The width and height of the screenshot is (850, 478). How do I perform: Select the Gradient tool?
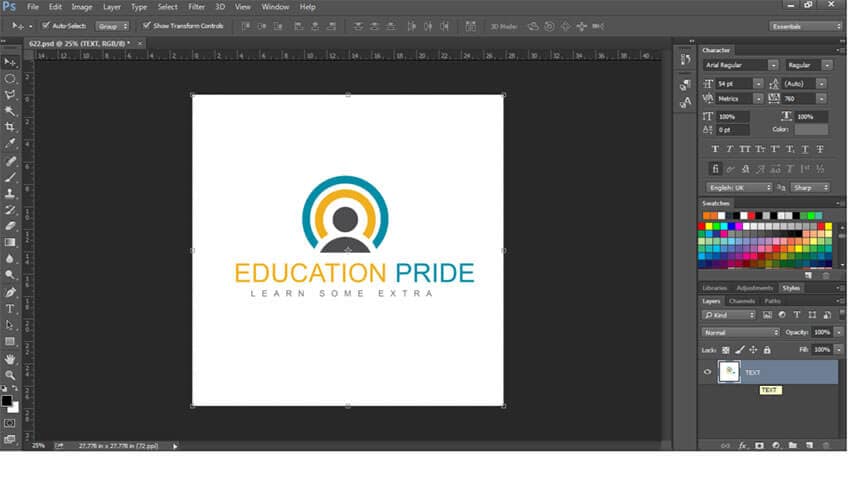tap(10, 242)
